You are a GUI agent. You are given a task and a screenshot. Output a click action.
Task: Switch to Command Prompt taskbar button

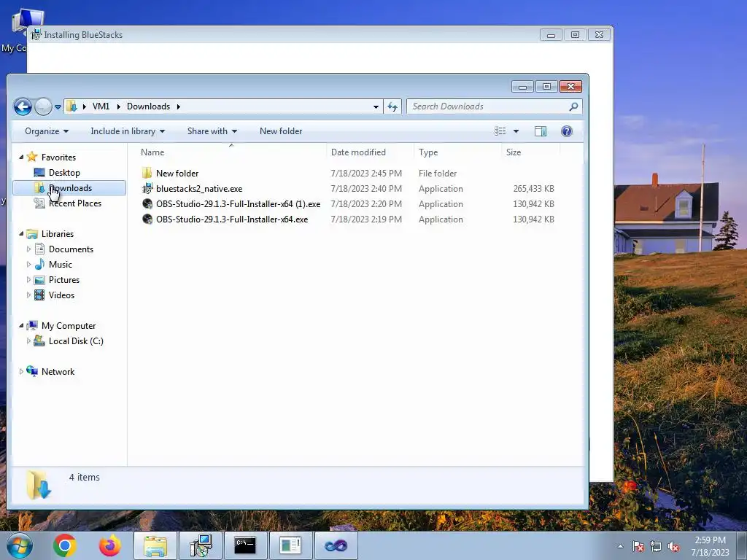click(245, 545)
